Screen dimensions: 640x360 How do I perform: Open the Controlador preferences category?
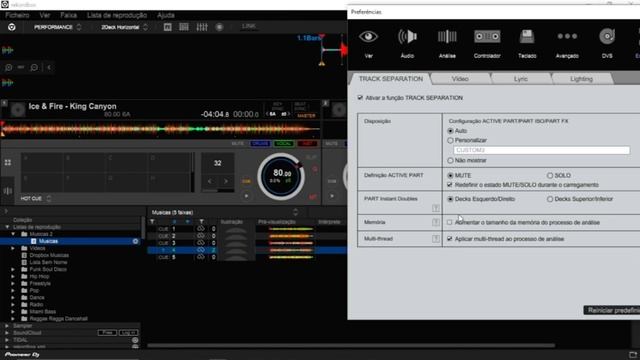[487, 37]
